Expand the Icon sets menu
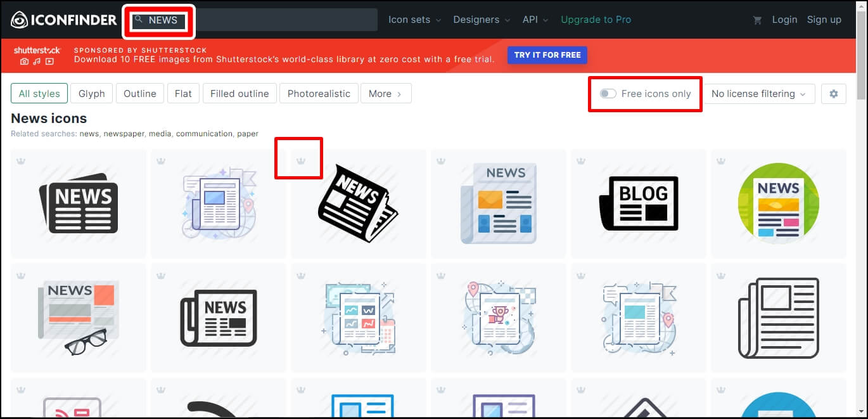The image size is (868, 419). click(x=414, y=20)
